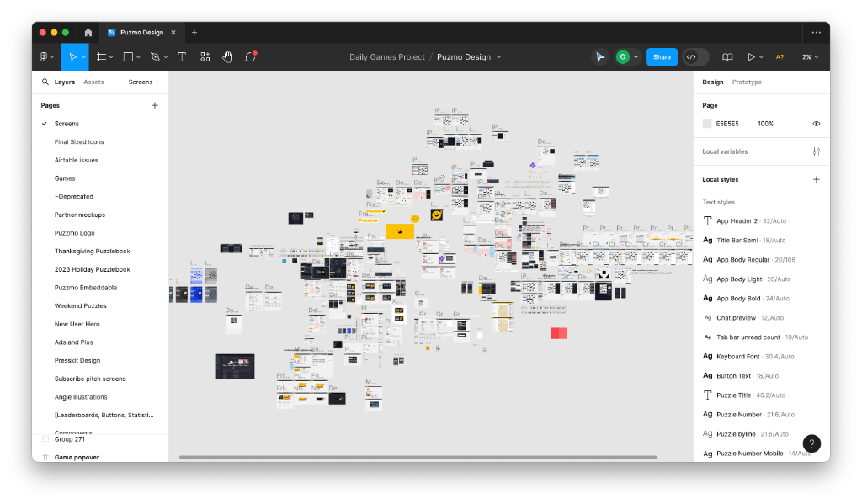
Task: Expand the Move tool options chevron
Action: tap(83, 57)
